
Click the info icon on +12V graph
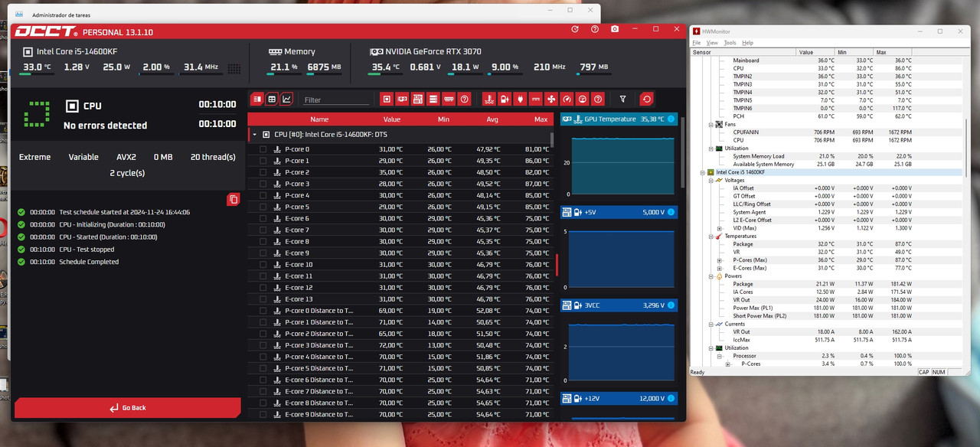(671, 399)
